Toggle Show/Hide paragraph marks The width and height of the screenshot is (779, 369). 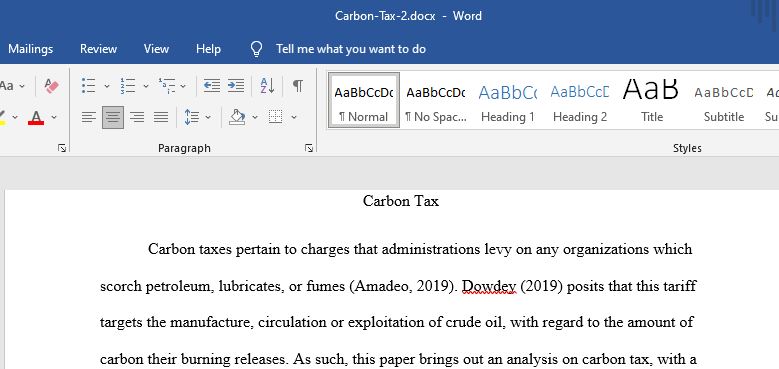tap(298, 86)
